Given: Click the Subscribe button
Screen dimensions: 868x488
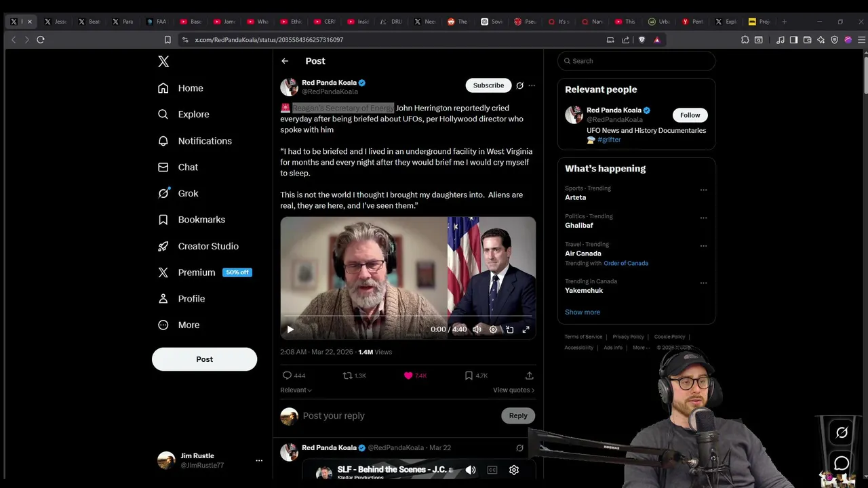Looking at the screenshot, I should pos(488,85).
